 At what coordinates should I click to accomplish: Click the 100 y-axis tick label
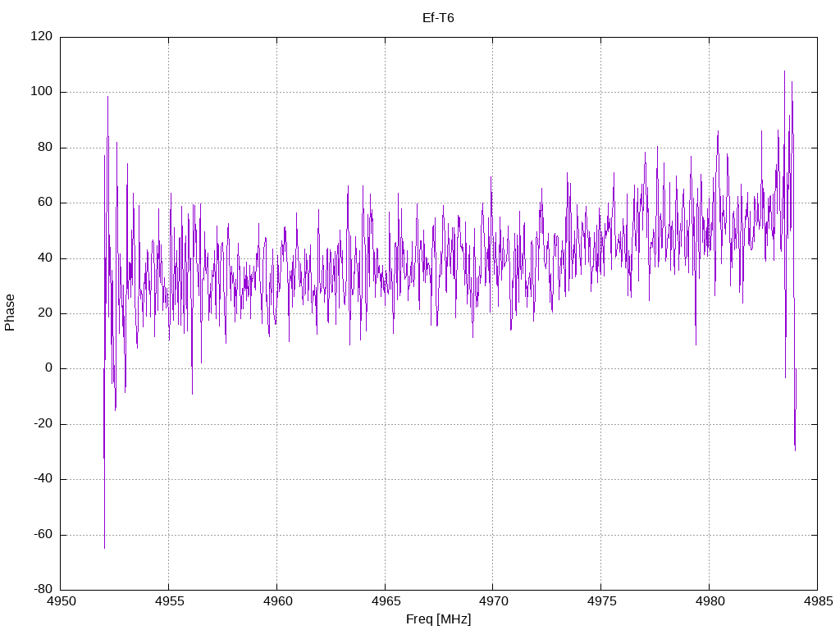[42, 92]
